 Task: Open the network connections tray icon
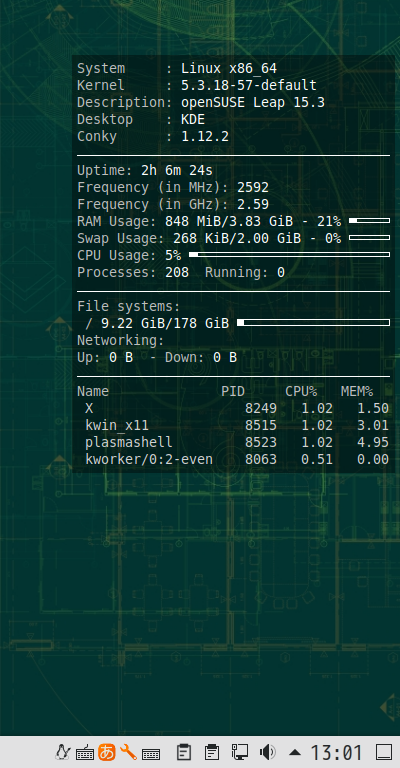(x=239, y=752)
